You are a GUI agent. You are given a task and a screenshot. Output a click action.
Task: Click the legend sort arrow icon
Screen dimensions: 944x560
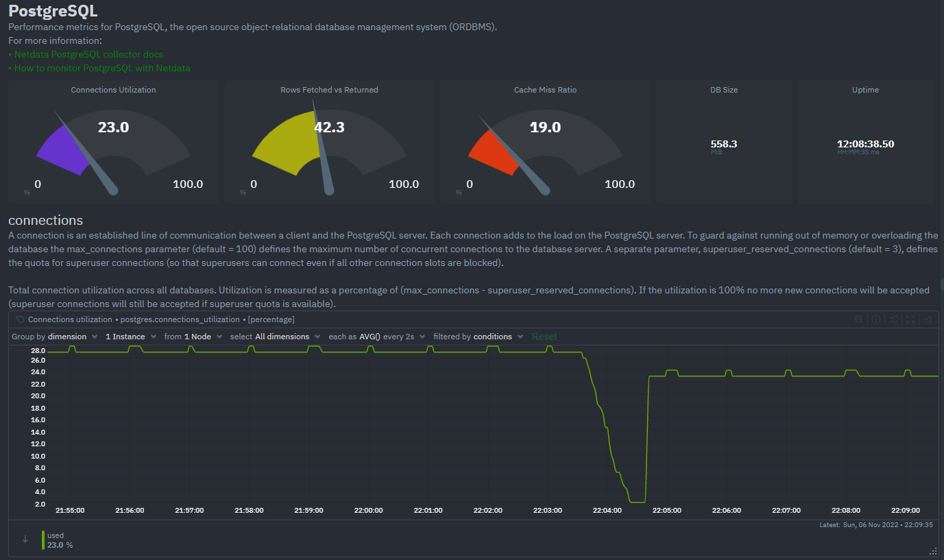click(x=25, y=539)
